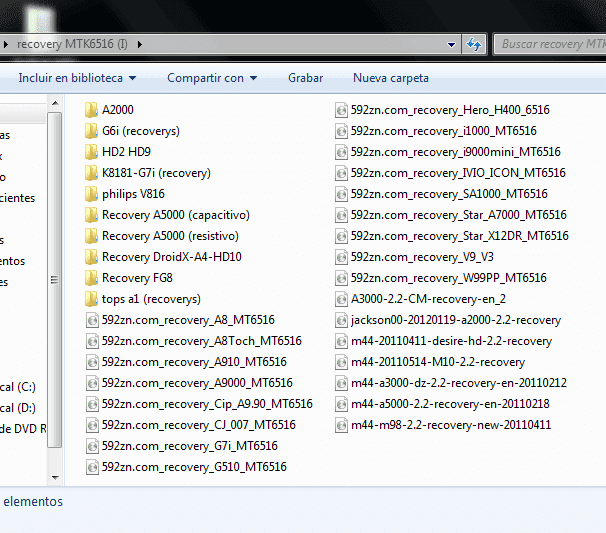Click the Buscar recovery search field
606x533 pixels.
550,44
